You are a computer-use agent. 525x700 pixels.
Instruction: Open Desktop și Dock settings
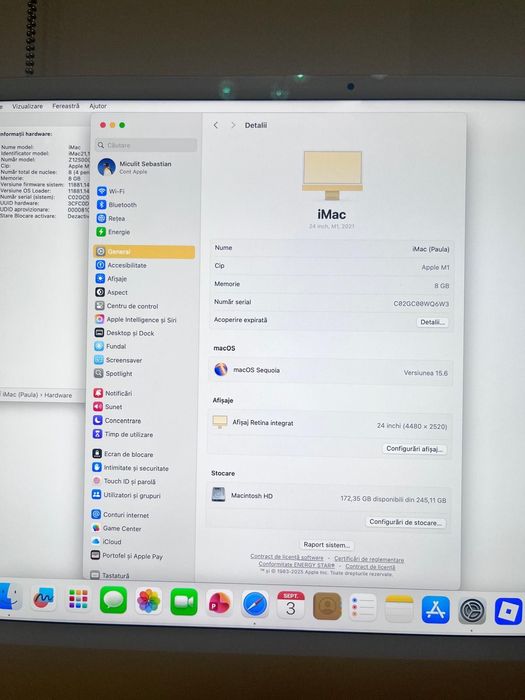click(x=124, y=333)
